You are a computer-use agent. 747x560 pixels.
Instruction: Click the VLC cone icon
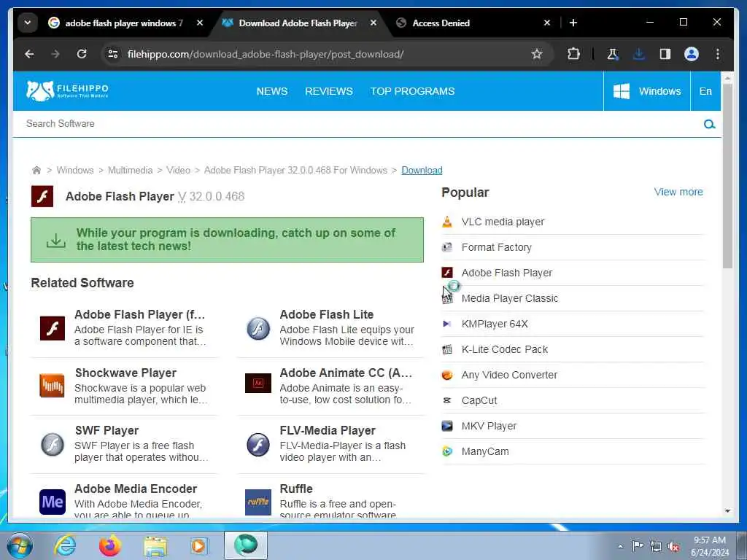click(447, 222)
